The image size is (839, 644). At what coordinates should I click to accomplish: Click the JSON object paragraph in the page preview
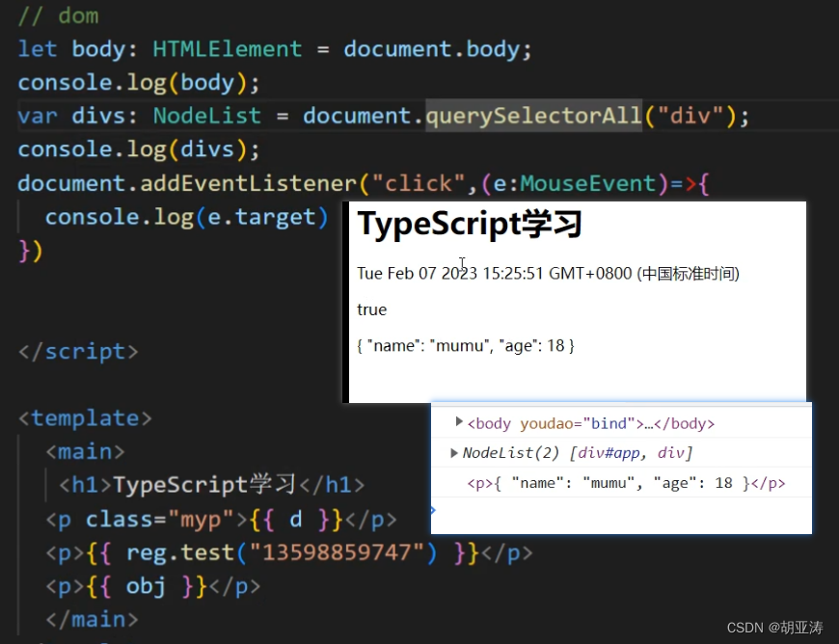coord(466,345)
